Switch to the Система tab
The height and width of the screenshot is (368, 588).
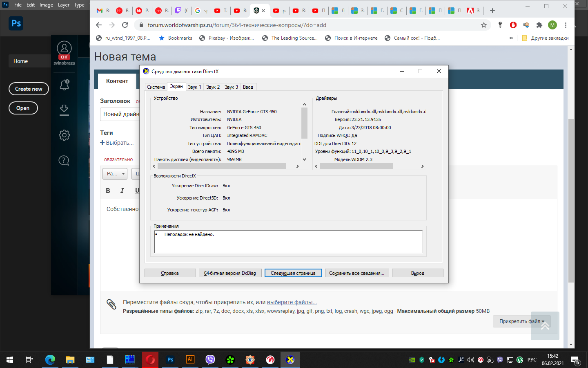pyautogui.click(x=156, y=87)
